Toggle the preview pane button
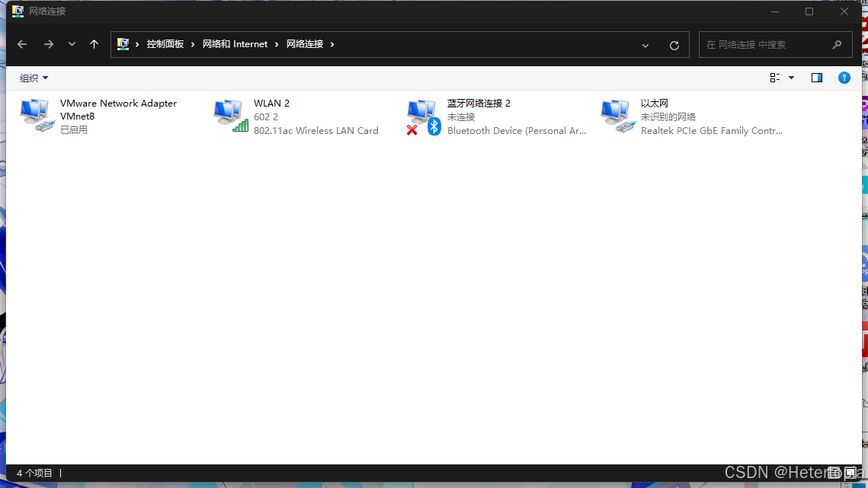The height and width of the screenshot is (488, 868). pyautogui.click(x=816, y=78)
